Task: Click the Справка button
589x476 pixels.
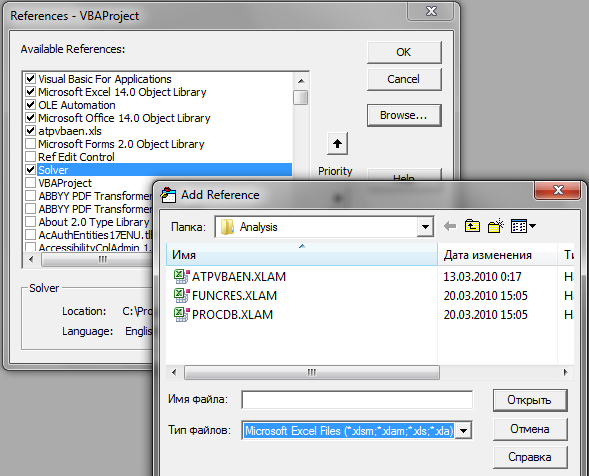Action: click(530, 457)
